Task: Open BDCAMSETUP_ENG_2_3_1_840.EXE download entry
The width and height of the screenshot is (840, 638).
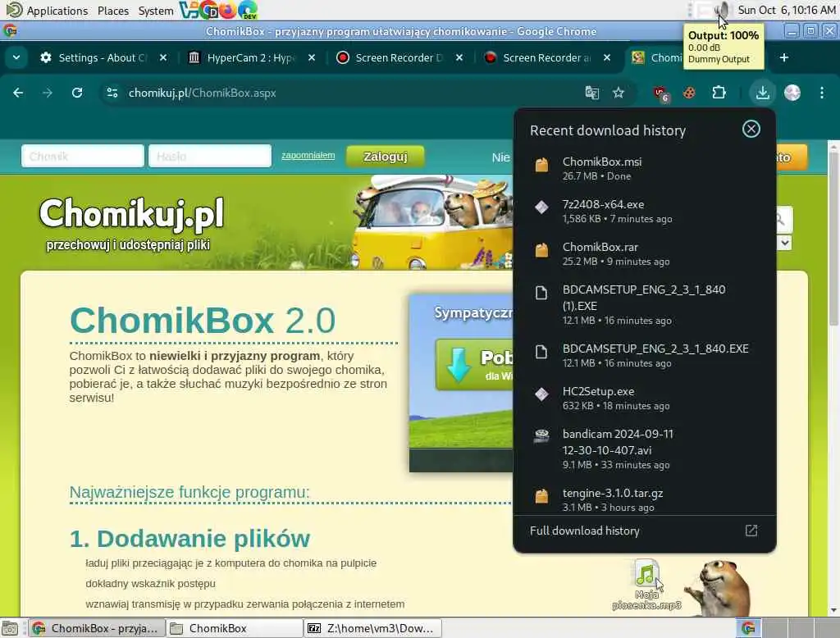Action: click(645, 355)
